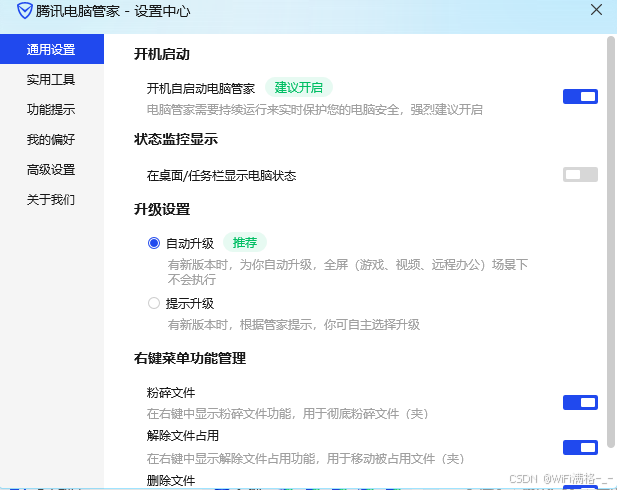Viewport: 617px width, 490px height.
Task: Close the 设置中心 window
Action: [596, 10]
